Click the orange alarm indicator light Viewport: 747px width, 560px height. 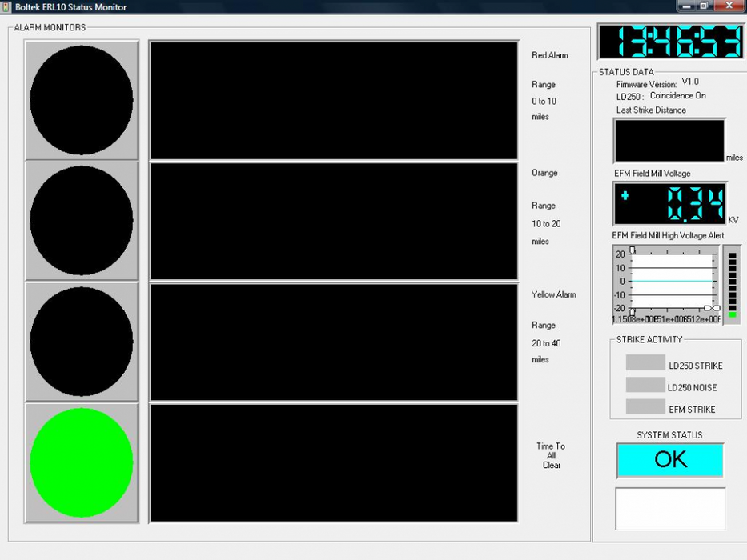tap(82, 221)
